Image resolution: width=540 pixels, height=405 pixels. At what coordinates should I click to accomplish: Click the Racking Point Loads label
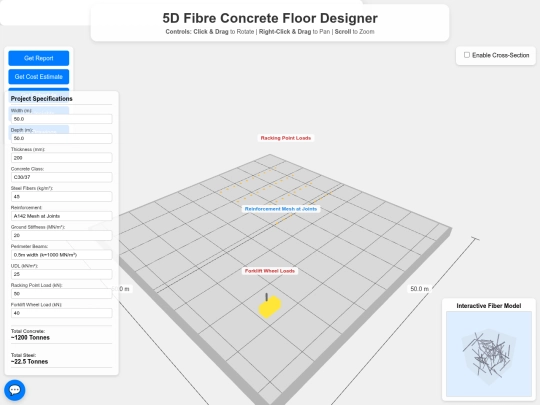[285, 138]
